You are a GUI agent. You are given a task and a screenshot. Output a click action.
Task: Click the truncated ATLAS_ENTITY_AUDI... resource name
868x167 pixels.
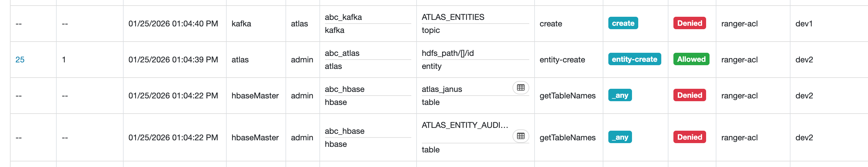[464, 125]
